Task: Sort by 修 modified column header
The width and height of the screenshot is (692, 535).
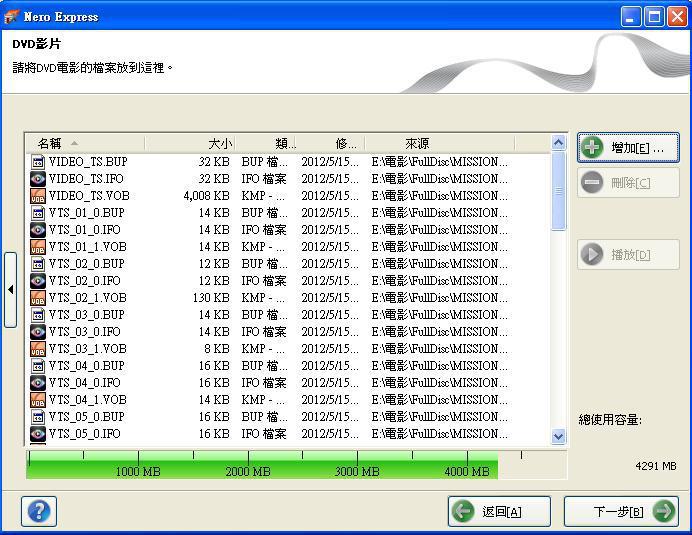Action: click(x=331, y=143)
